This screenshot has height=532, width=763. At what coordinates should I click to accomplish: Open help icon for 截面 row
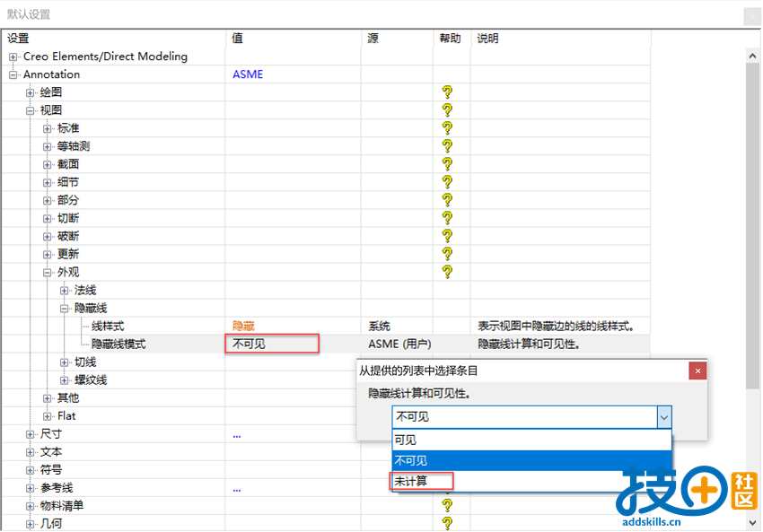pyautogui.click(x=447, y=164)
